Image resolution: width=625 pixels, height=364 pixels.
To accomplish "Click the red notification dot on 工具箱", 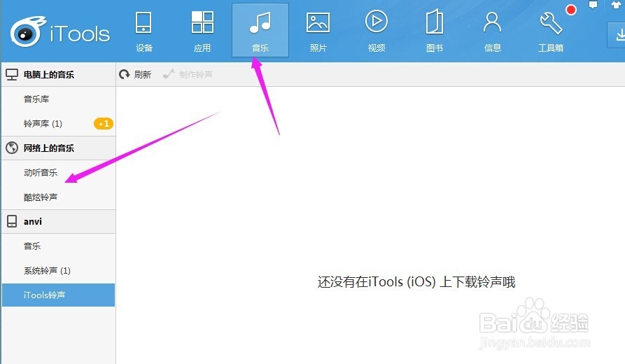I will [x=571, y=10].
